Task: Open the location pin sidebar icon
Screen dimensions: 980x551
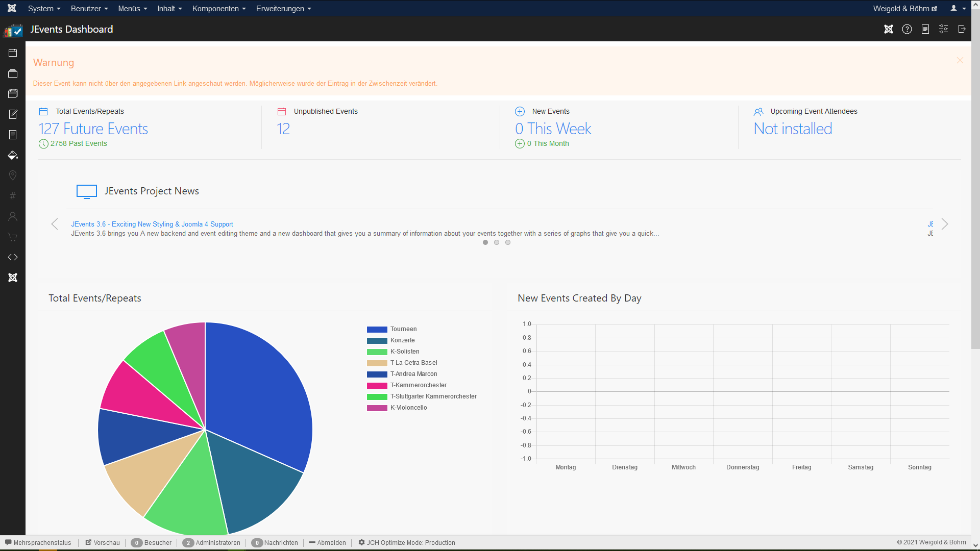Action: [13, 176]
